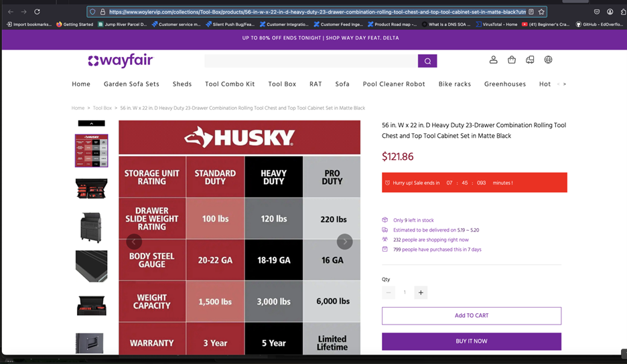
Task: Open the Home menu item
Action: [81, 84]
